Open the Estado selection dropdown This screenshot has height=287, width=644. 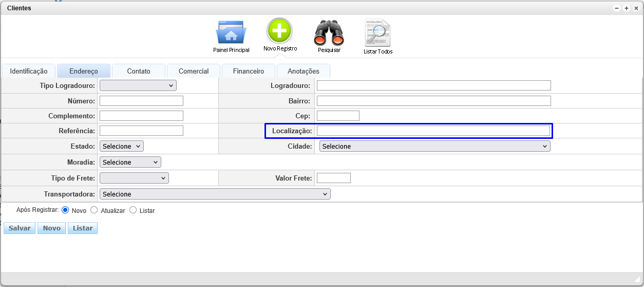click(121, 146)
